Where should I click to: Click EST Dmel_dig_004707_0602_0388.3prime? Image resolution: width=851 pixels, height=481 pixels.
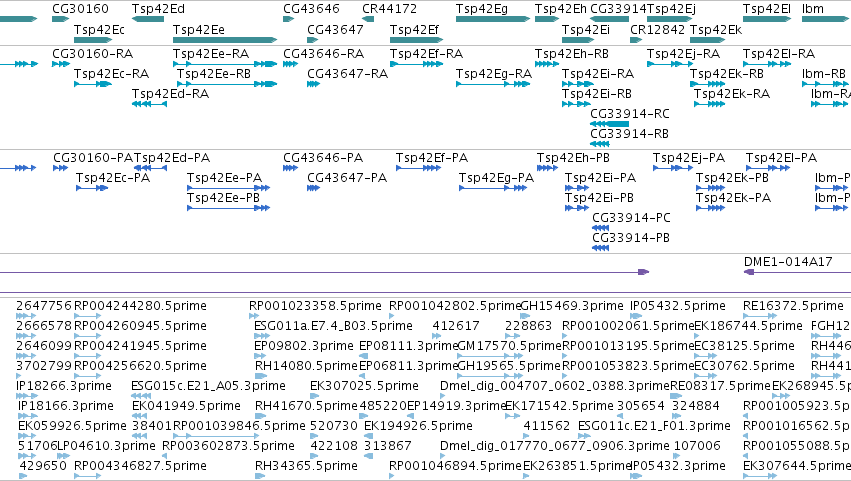click(x=555, y=387)
